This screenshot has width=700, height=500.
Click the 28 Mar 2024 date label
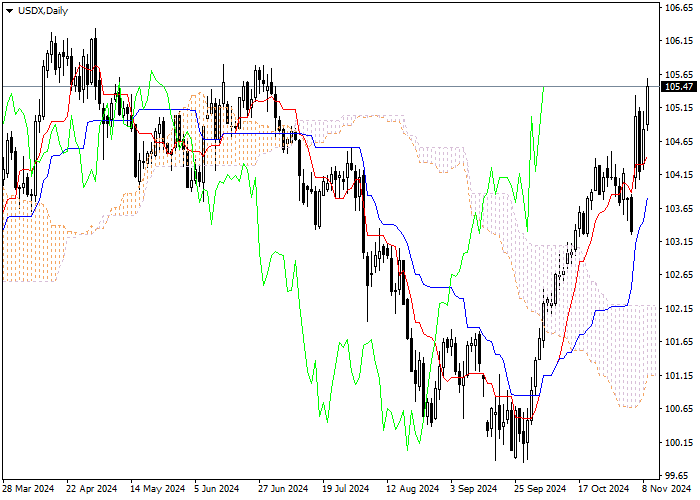point(29,489)
